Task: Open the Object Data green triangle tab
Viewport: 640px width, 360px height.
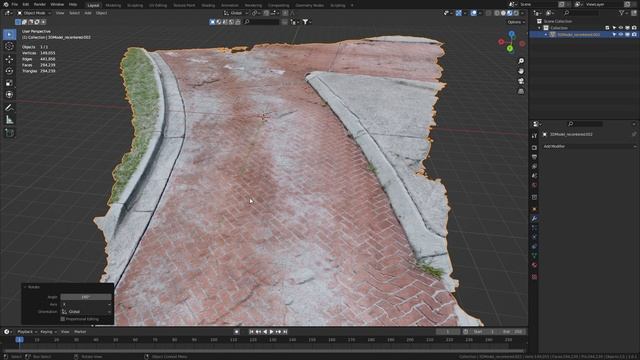Action: 534,256
